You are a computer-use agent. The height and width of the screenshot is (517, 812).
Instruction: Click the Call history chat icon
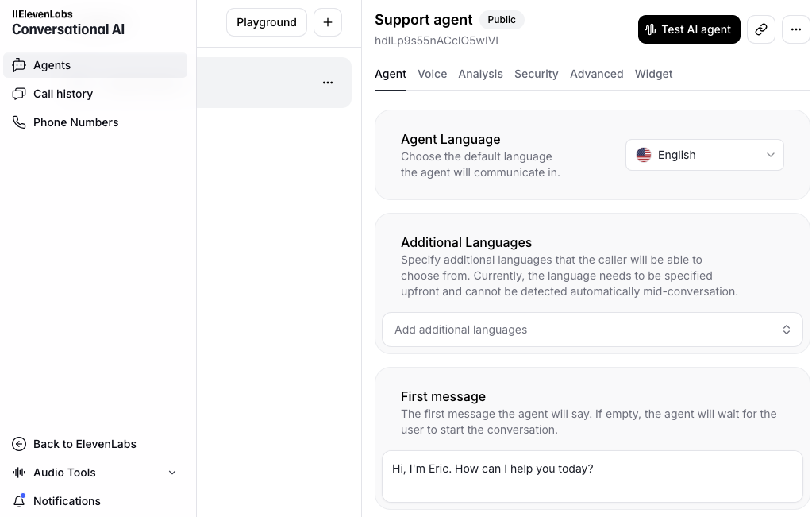(x=19, y=94)
